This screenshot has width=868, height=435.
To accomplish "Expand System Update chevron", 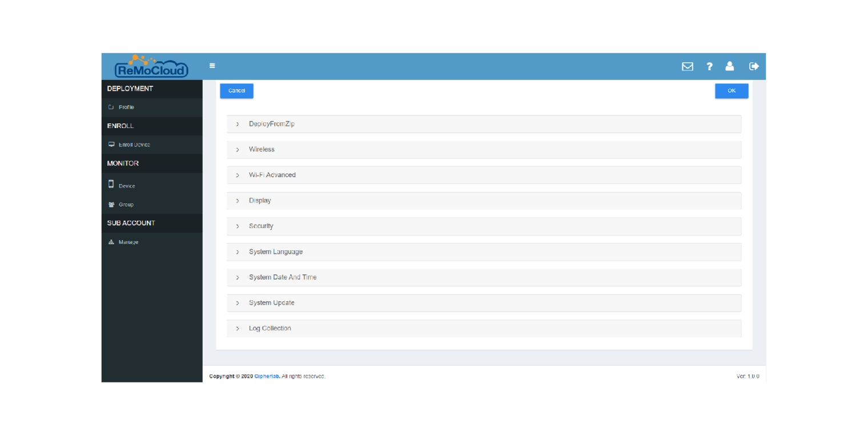I will click(238, 303).
